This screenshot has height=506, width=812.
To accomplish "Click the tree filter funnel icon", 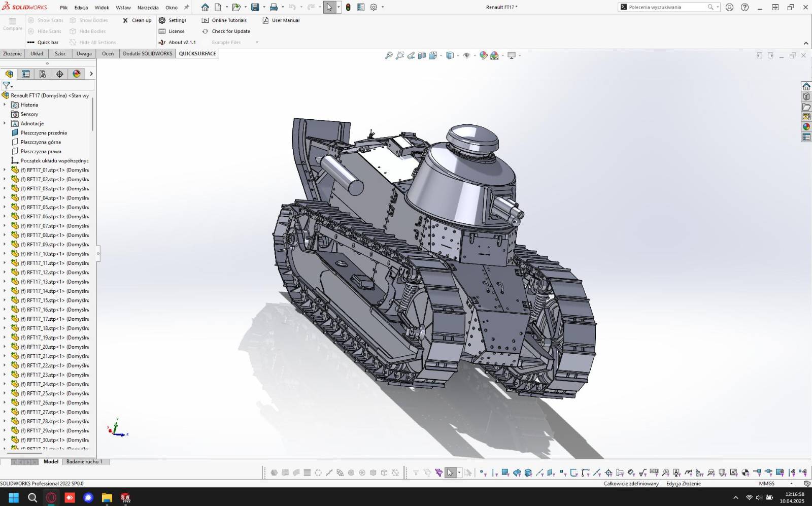I will pyautogui.click(x=7, y=86).
